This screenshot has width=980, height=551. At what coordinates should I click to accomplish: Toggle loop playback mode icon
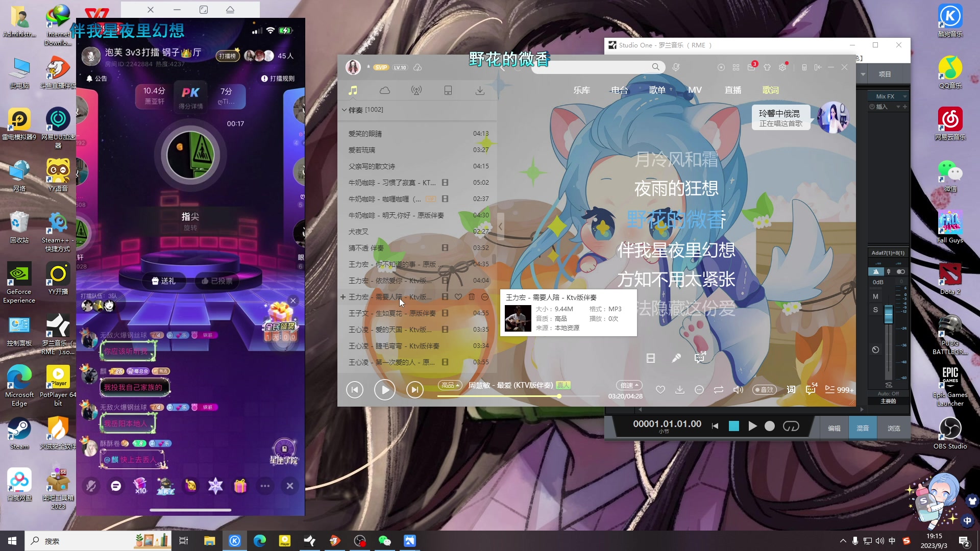(x=719, y=390)
